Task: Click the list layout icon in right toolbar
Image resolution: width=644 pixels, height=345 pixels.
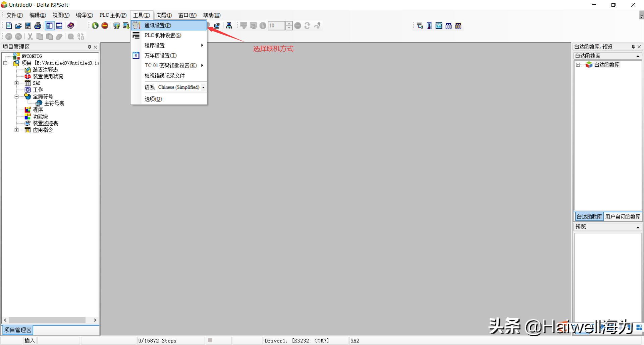Action: pyautogui.click(x=420, y=26)
